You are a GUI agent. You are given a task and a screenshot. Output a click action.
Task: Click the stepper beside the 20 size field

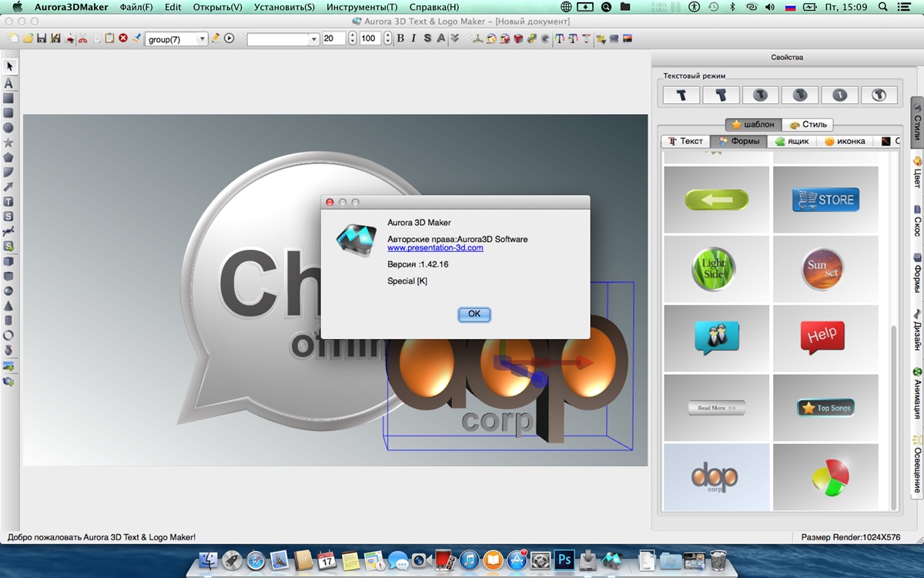[353, 39]
